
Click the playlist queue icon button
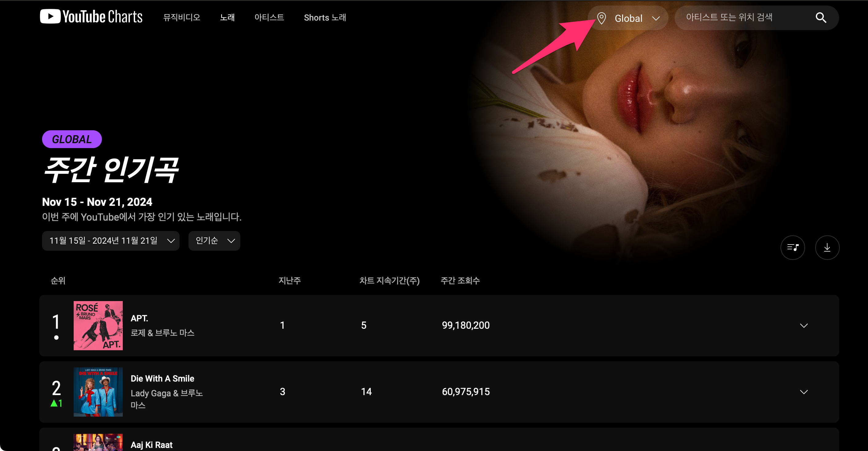tap(792, 248)
